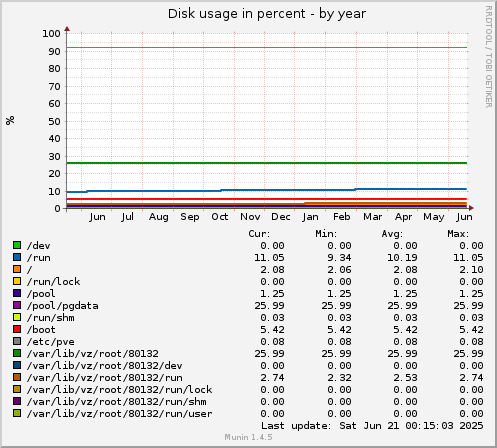The height and width of the screenshot is (448, 497).
Task: Click the '50' y-axis label
Action: tap(54, 121)
